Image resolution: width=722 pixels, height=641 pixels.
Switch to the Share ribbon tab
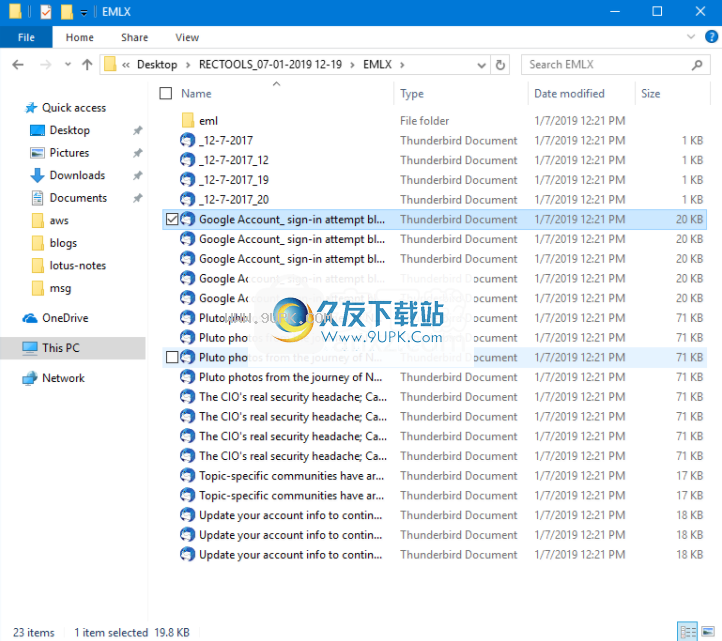point(134,37)
